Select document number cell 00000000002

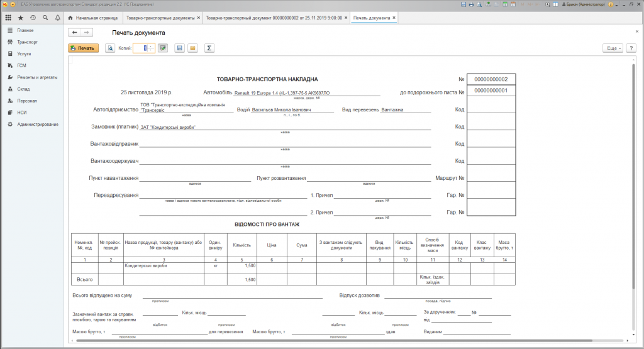[x=491, y=79]
